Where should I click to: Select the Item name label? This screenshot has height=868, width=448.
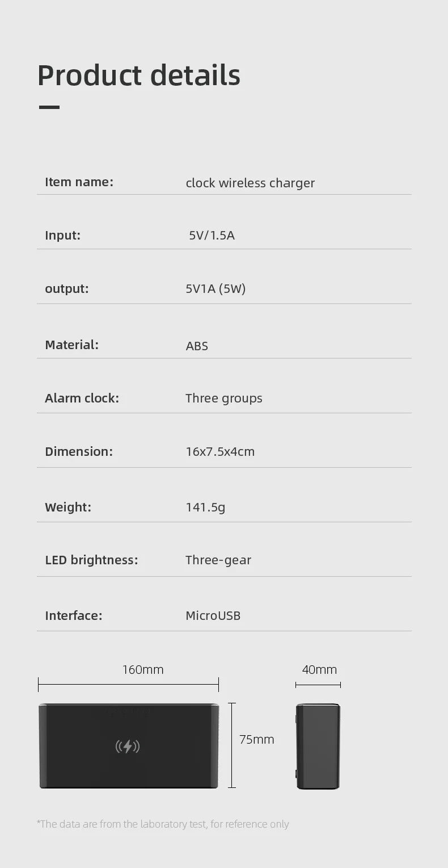pos(79,182)
